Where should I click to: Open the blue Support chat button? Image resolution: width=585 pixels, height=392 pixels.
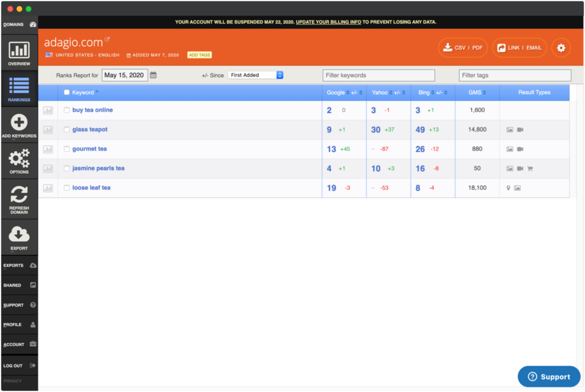[549, 377]
